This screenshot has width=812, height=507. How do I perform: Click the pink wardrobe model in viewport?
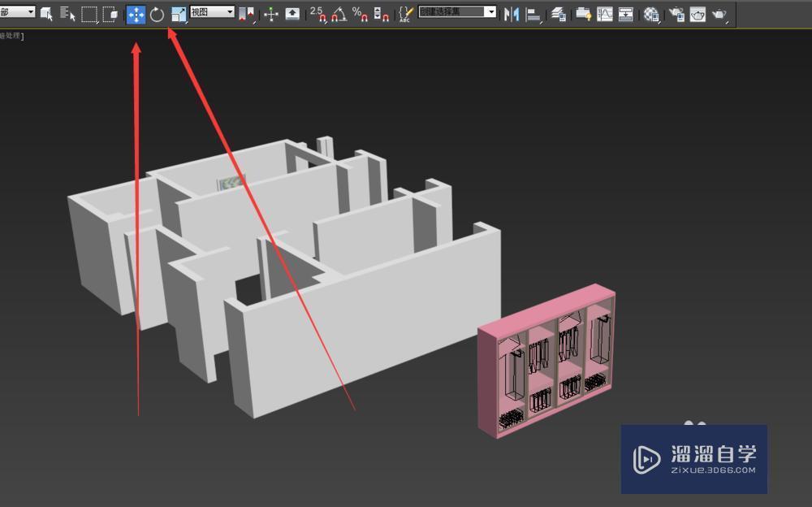546,362
